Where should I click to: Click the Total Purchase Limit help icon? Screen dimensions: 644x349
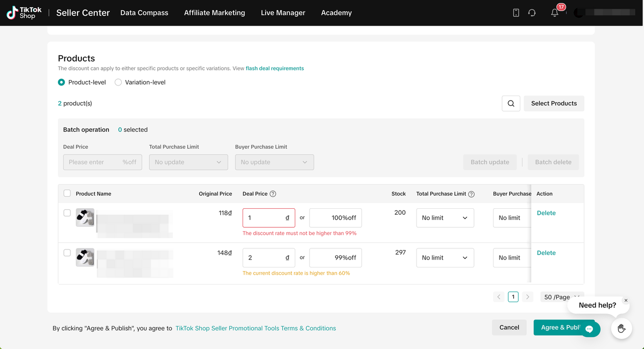pos(471,194)
